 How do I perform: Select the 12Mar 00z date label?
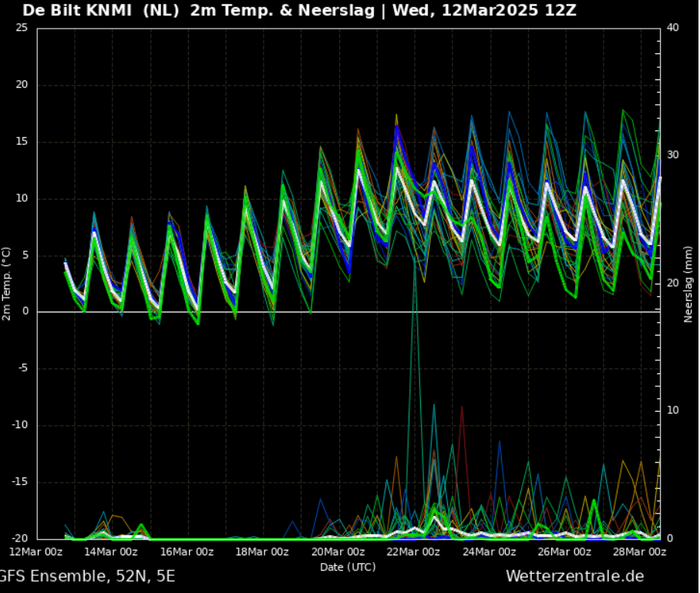pyautogui.click(x=36, y=551)
